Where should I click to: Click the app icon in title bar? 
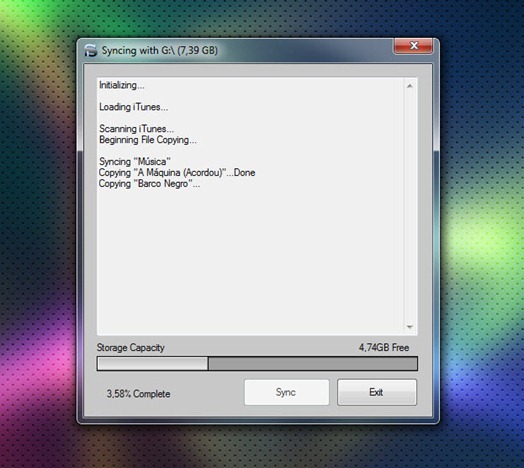[90, 50]
